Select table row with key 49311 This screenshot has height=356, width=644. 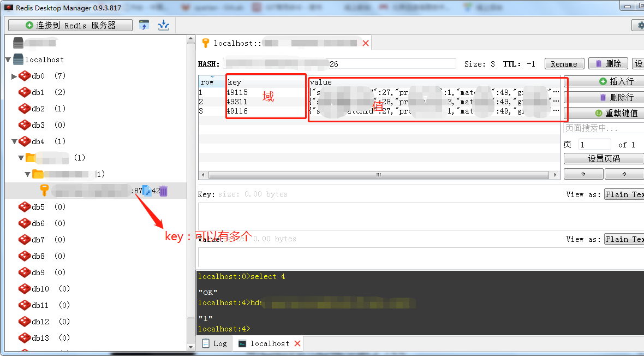tap(379, 102)
